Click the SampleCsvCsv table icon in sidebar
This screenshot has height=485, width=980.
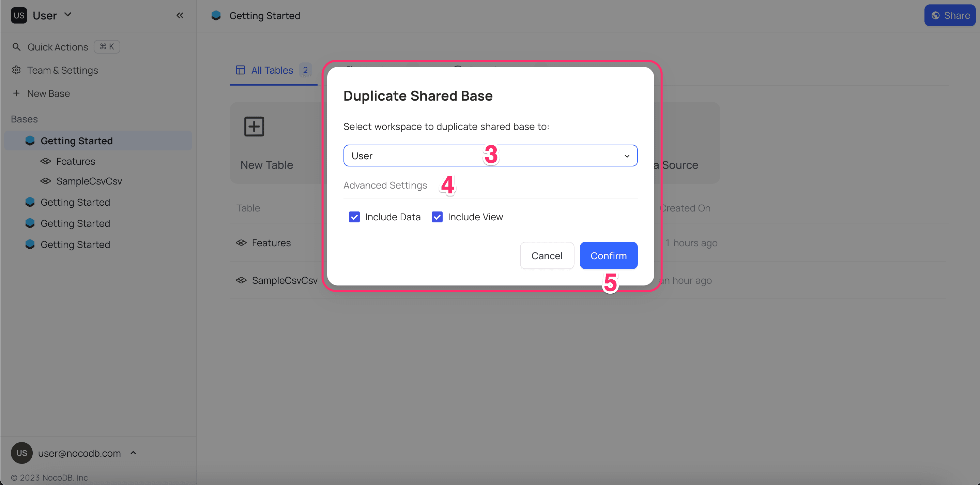46,181
